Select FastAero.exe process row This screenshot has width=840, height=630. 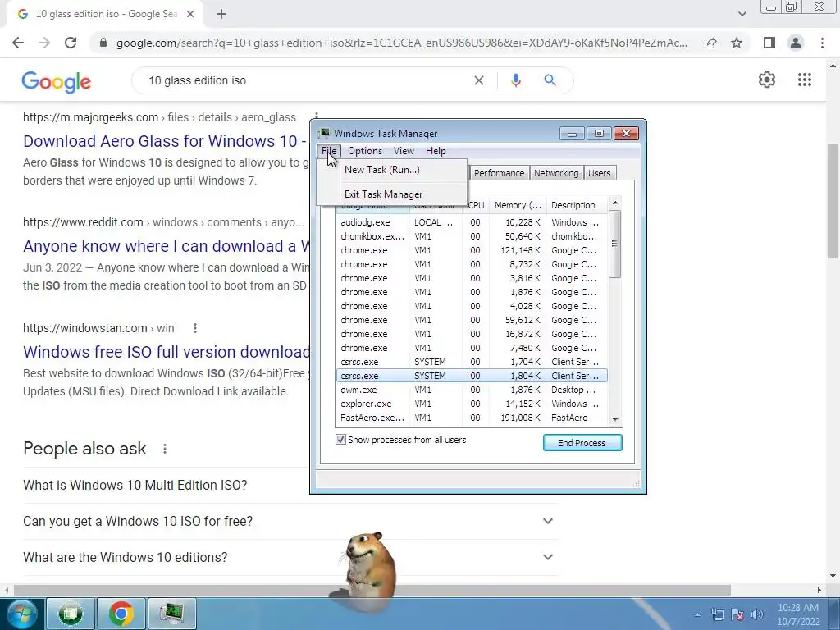click(x=472, y=418)
